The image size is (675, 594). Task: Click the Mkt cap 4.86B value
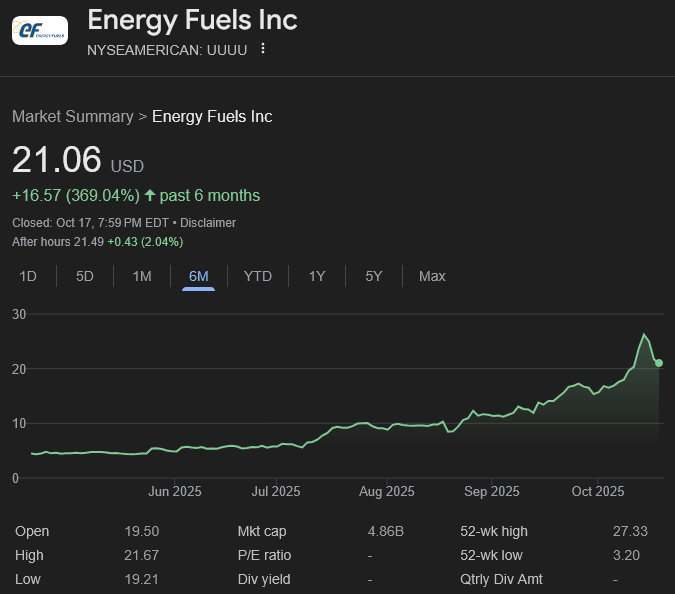coord(386,531)
